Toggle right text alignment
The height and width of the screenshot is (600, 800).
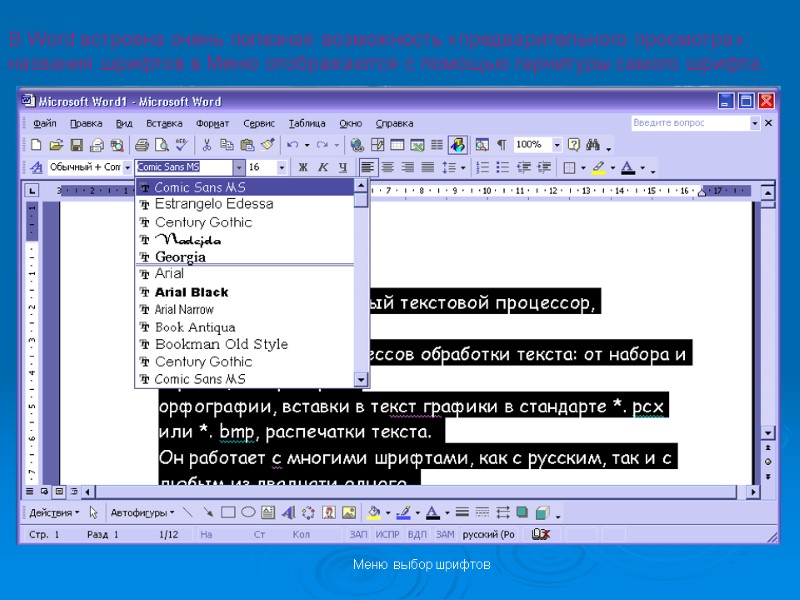tap(408, 167)
